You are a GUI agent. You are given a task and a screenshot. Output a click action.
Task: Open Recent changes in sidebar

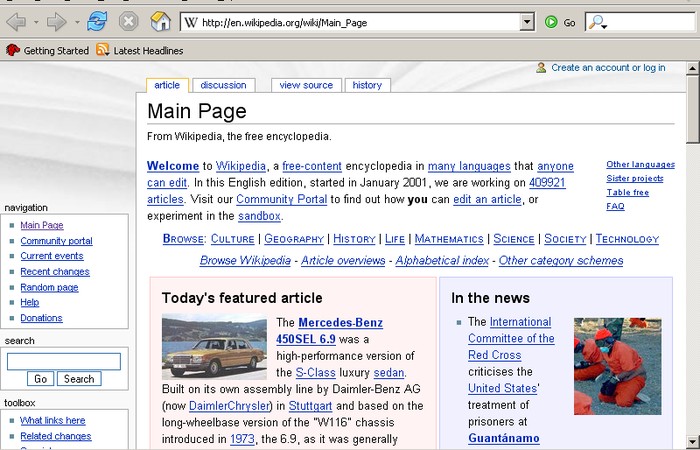pyautogui.click(x=55, y=271)
